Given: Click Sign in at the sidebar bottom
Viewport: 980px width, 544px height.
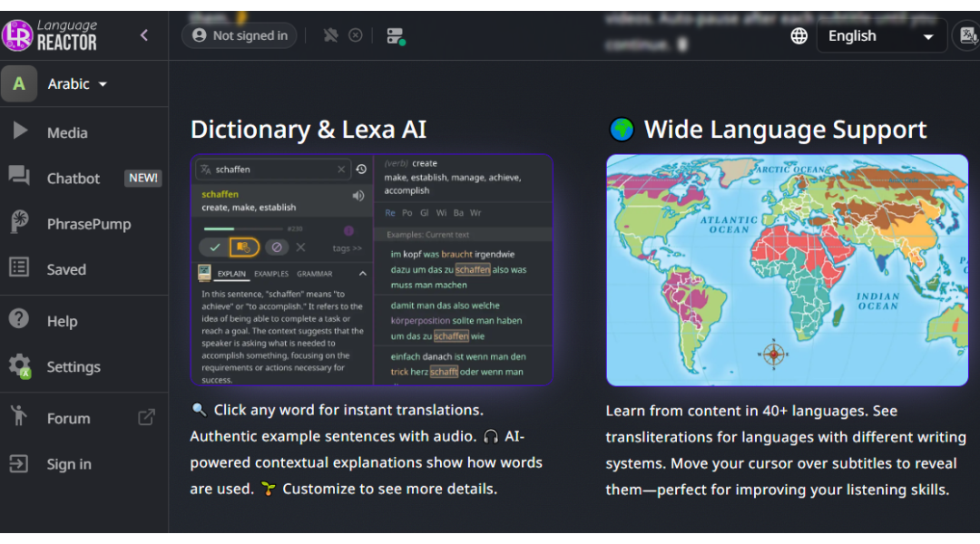Looking at the screenshot, I should pyautogui.click(x=69, y=464).
